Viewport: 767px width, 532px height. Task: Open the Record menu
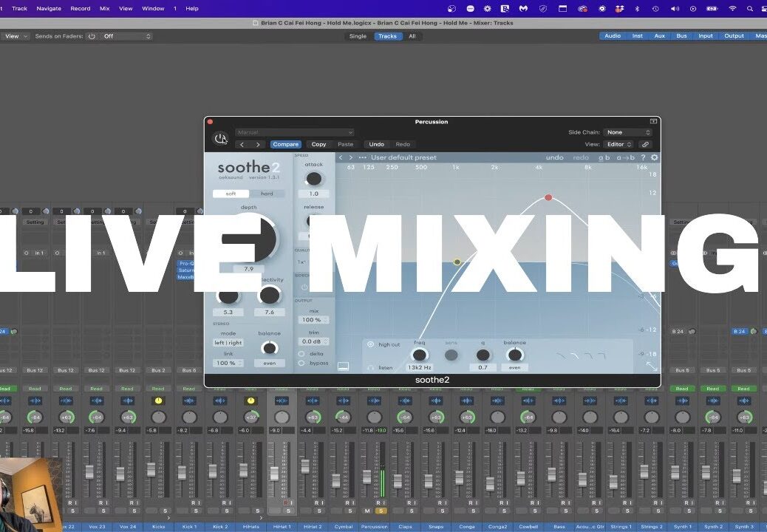(81, 8)
